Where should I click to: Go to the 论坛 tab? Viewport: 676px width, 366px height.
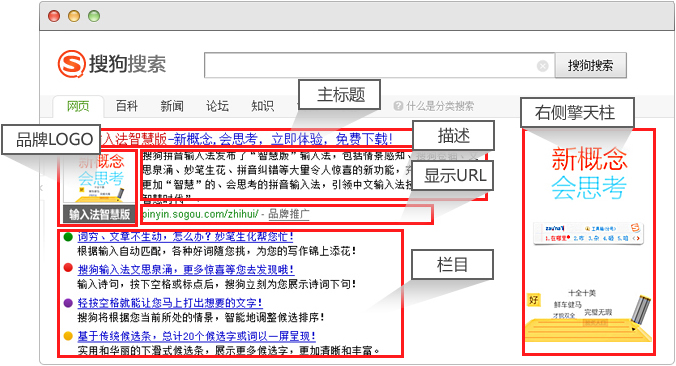point(217,106)
